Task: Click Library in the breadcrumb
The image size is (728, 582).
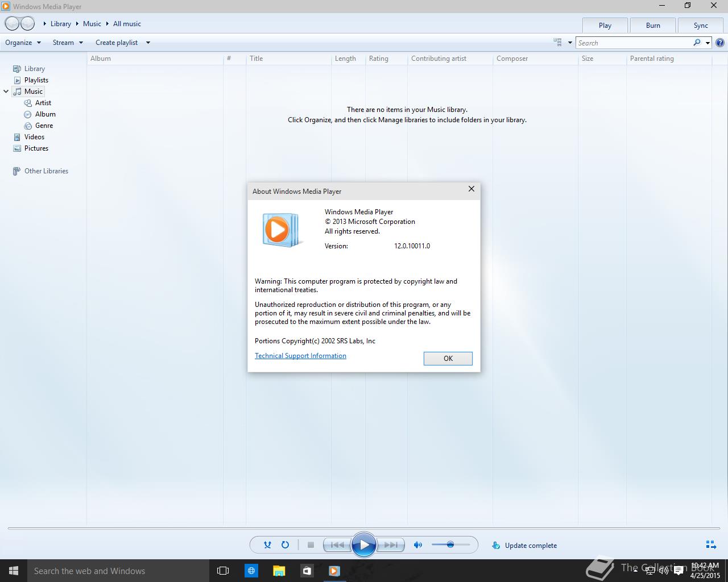Action: click(61, 24)
